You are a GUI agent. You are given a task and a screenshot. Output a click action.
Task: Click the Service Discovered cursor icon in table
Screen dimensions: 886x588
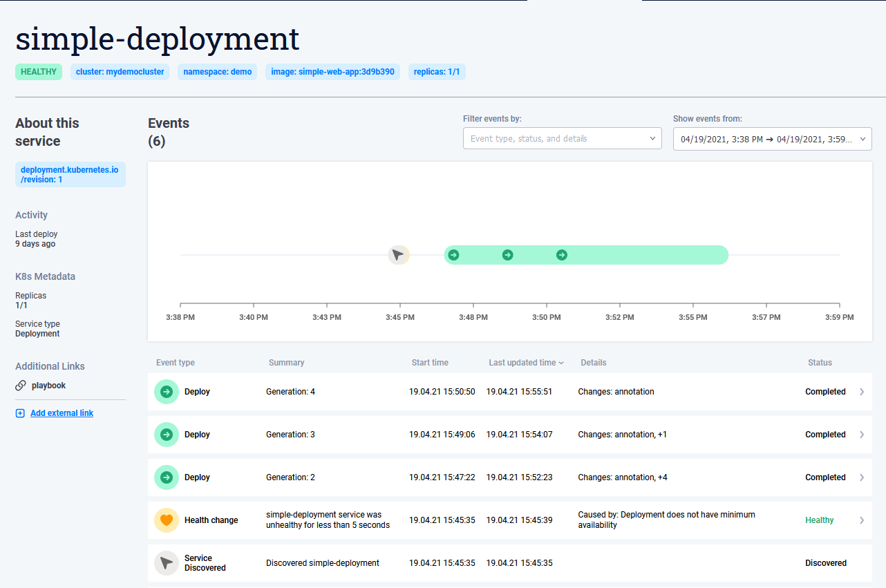click(166, 563)
